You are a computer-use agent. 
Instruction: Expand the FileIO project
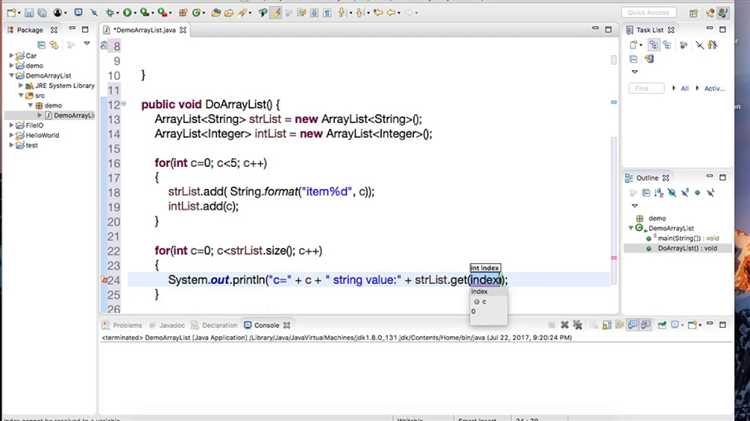(x=11, y=125)
